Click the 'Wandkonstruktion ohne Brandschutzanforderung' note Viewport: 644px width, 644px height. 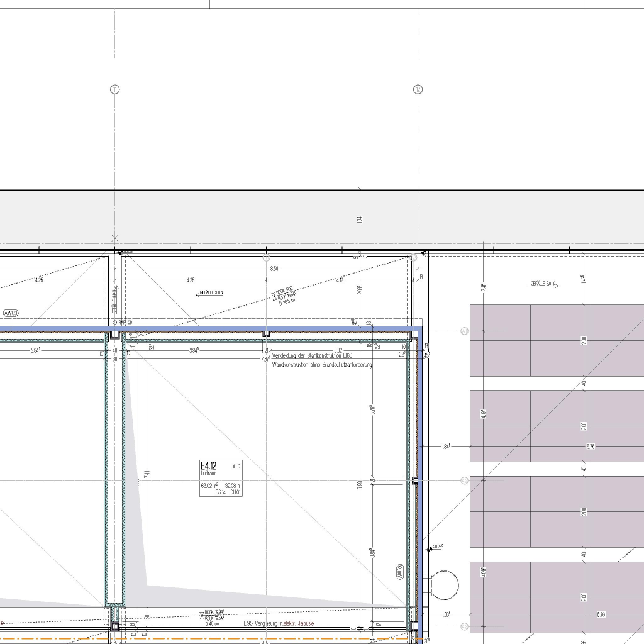click(x=322, y=365)
